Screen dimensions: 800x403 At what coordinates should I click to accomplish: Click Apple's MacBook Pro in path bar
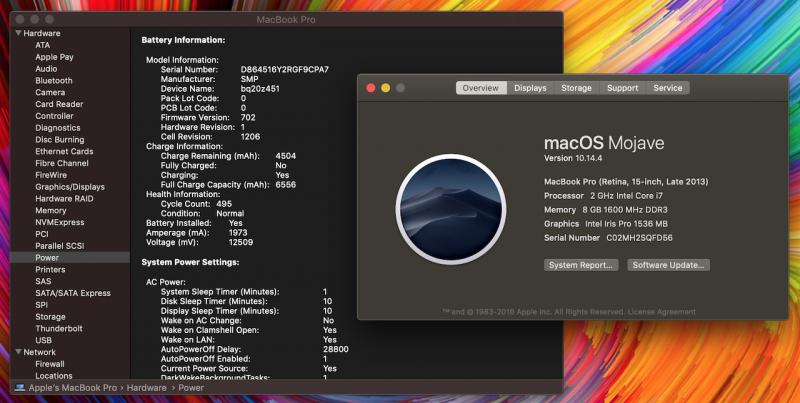click(72, 388)
